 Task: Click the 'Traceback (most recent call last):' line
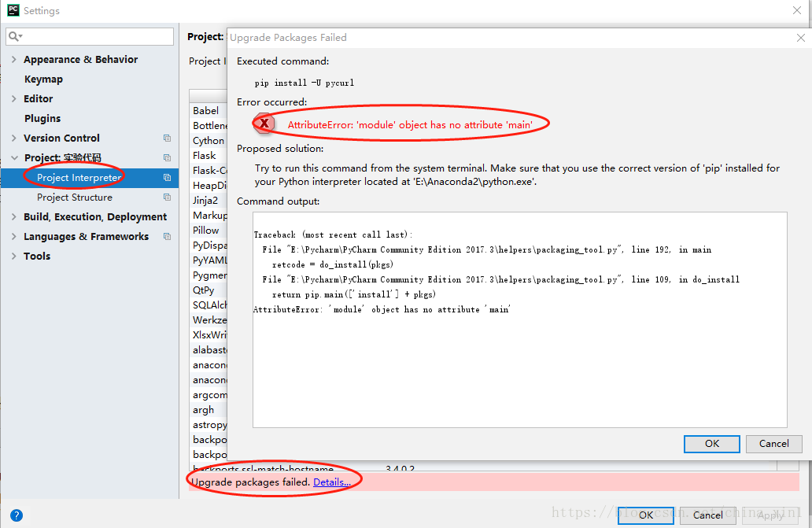[333, 234]
